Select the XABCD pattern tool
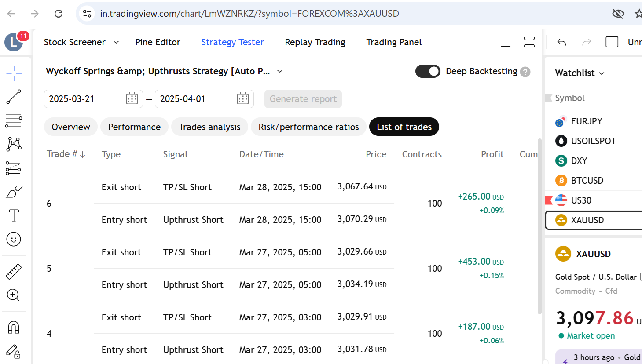The height and width of the screenshot is (364, 642). coord(14,144)
